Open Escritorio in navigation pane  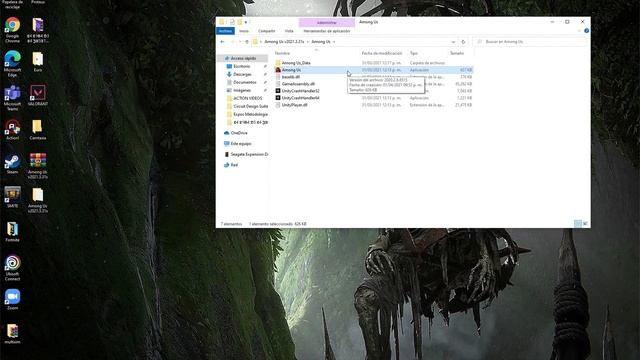(x=242, y=66)
